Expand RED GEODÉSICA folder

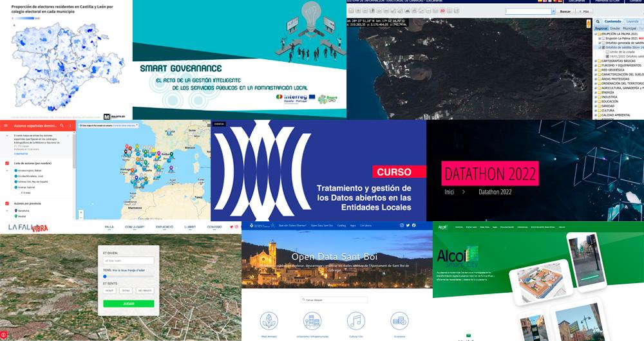click(596, 69)
